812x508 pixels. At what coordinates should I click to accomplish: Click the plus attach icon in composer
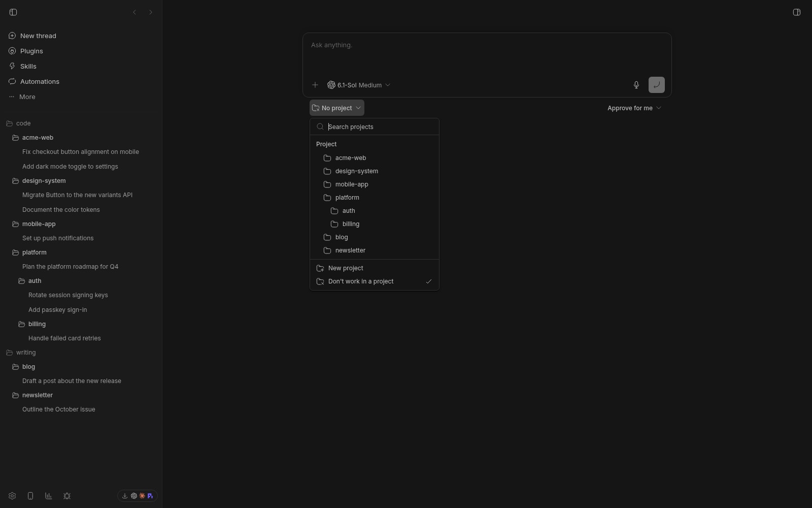(315, 85)
